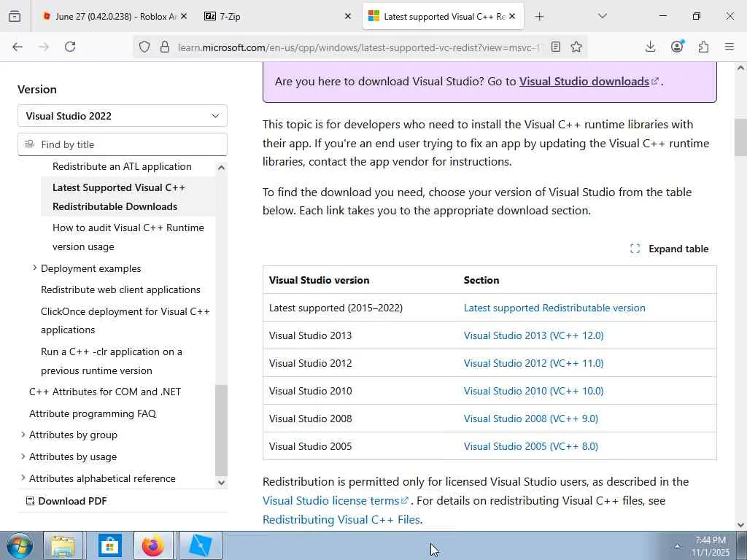Viewport: 747px width, 560px height.
Task: Click the sidebar scroll down arrow
Action: click(222, 482)
